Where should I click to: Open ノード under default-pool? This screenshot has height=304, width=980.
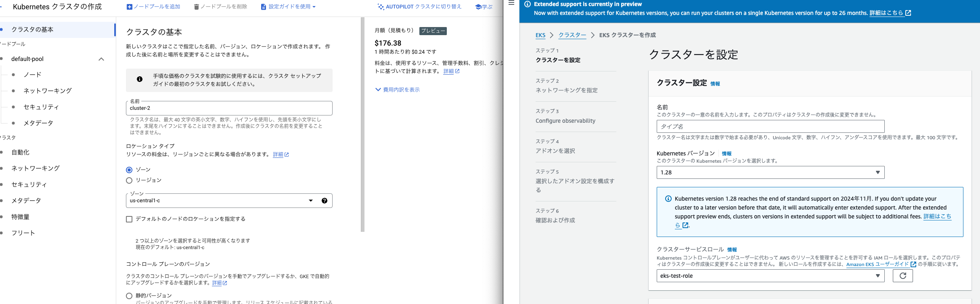coord(32,75)
